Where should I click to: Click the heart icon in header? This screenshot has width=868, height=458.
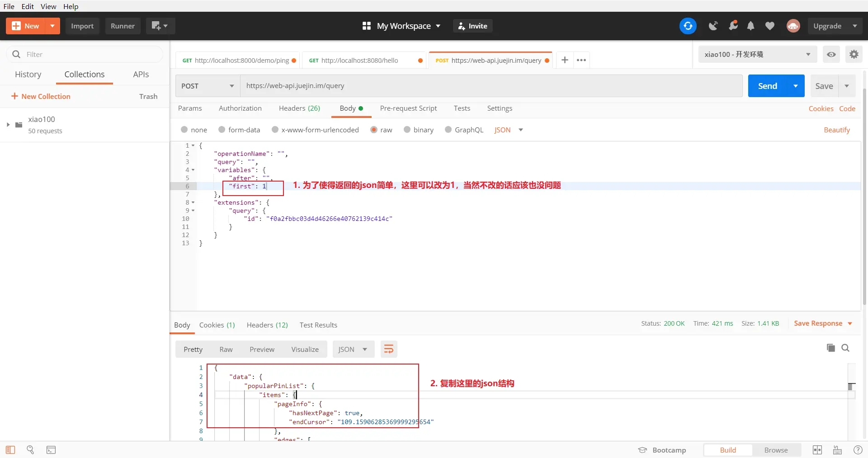click(770, 26)
